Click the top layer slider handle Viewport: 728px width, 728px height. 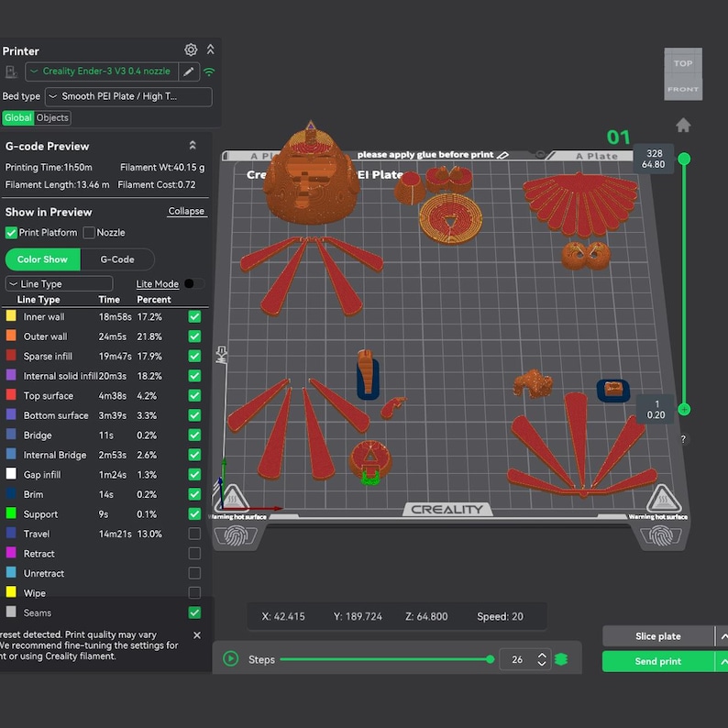(684, 160)
